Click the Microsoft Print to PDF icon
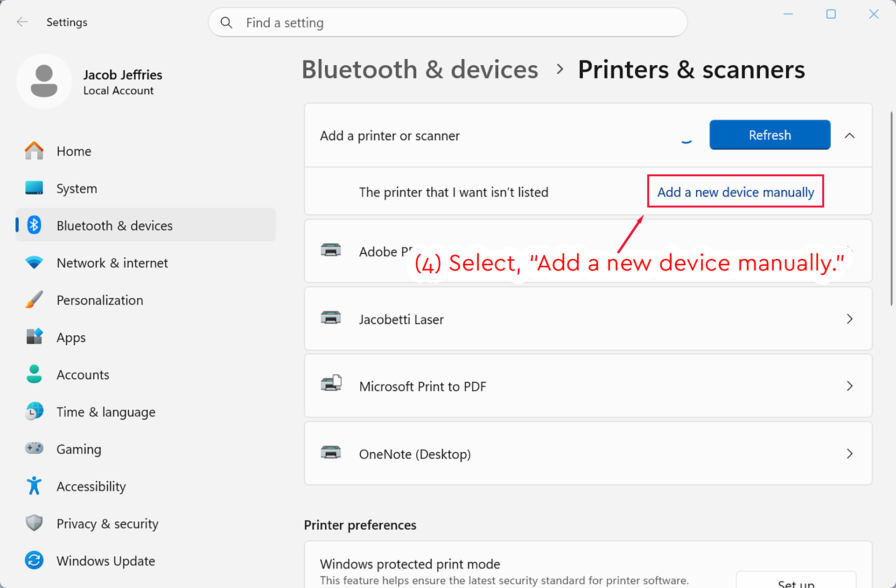The image size is (896, 588). coord(331,383)
